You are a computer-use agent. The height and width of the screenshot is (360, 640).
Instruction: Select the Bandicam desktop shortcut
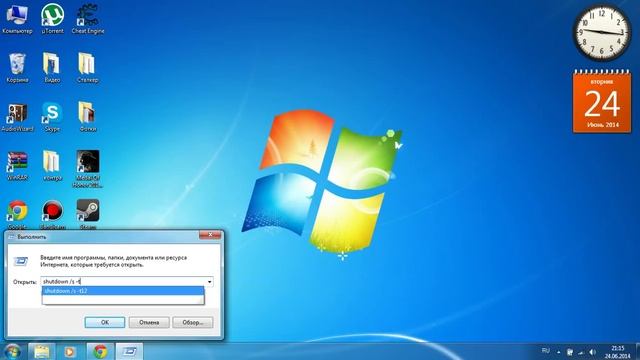click(53, 215)
